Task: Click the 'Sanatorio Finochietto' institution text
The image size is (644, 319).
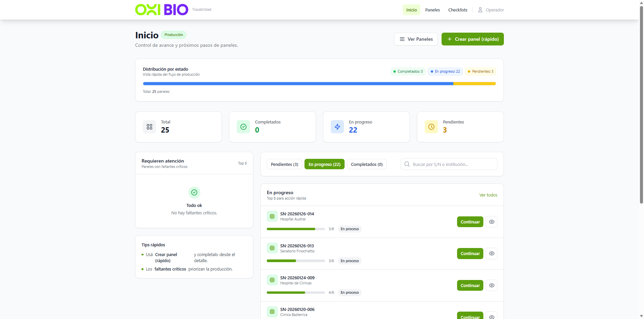Action: [x=297, y=251]
